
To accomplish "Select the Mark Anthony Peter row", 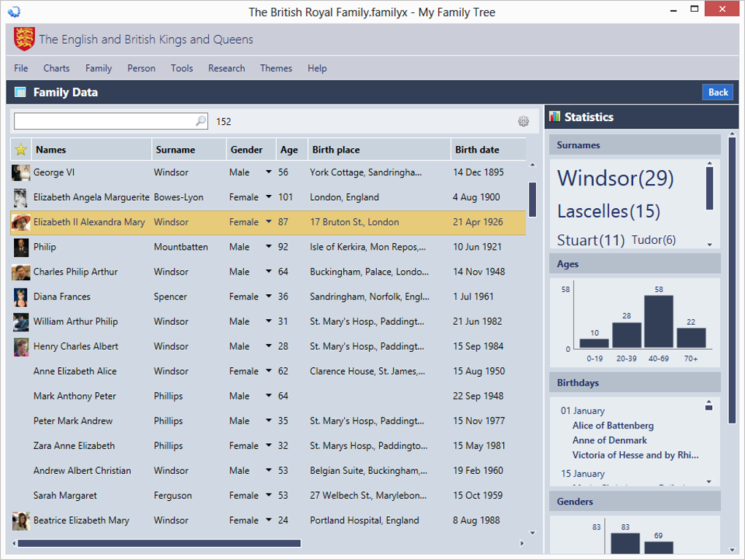I will (x=269, y=396).
